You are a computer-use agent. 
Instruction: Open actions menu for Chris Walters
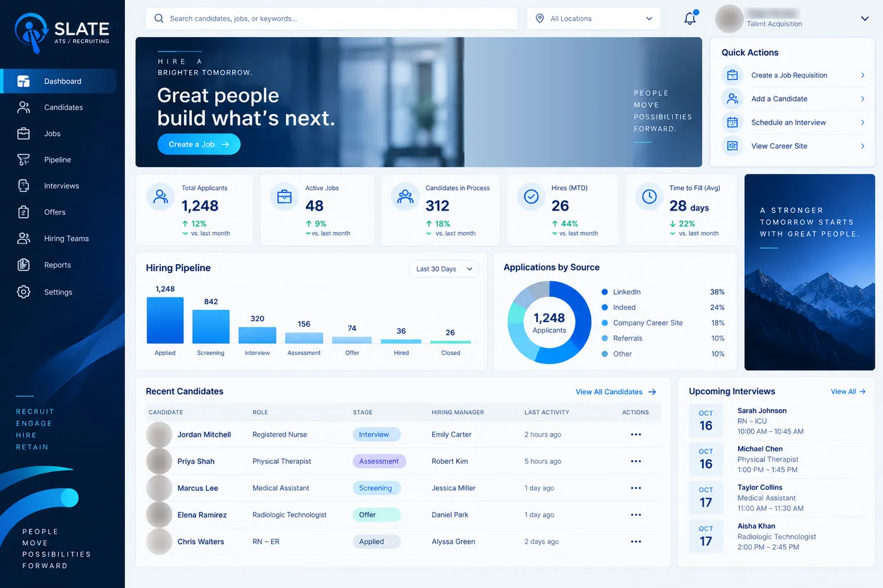636,542
